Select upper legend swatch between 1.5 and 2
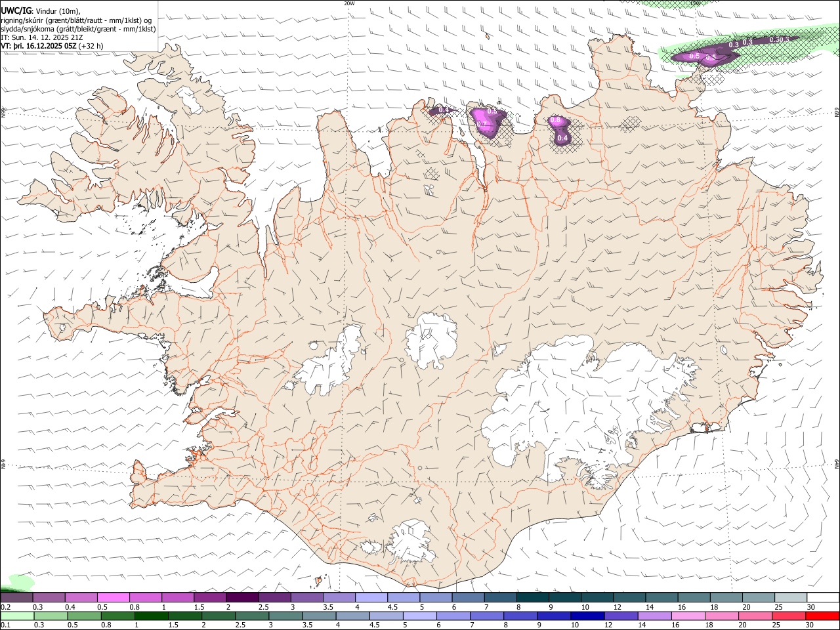The width and height of the screenshot is (840, 630). tap(210, 598)
